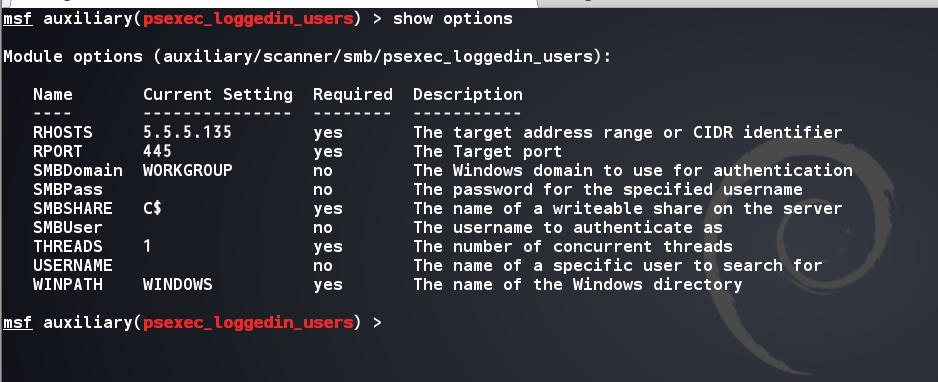
Task: Click the SMBUser option name
Action: point(68,227)
